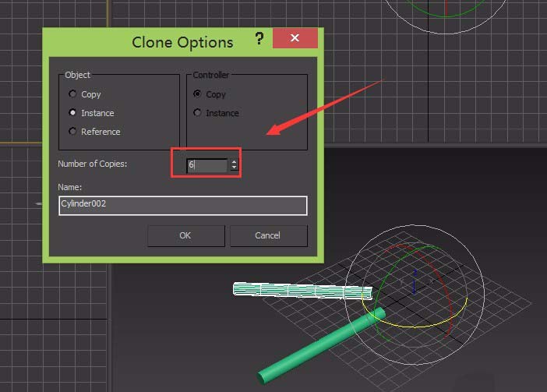Select the white wireframe cylinder in viewport
Screen dimensions: 547x392
(x=302, y=291)
